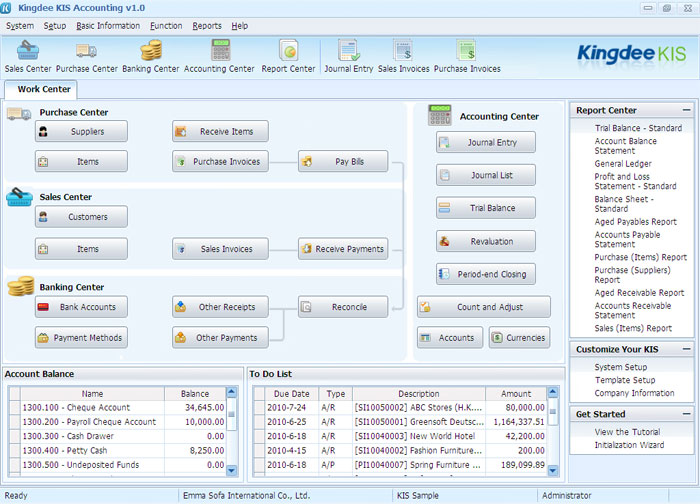This screenshot has width=700, height=504.
Task: Click the Balance column header
Action: point(195,394)
